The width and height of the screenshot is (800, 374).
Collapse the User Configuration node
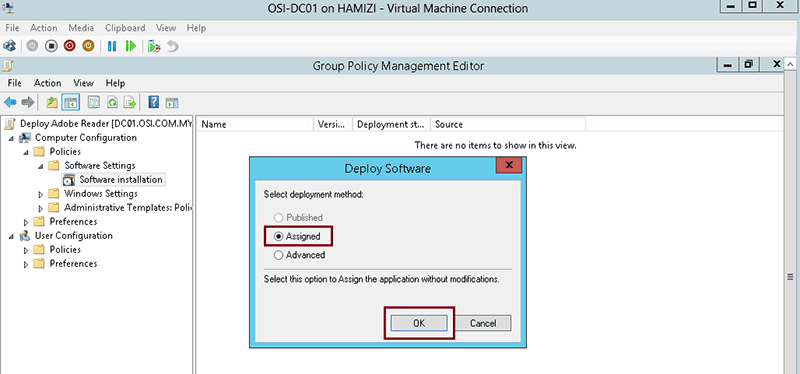[11, 236]
